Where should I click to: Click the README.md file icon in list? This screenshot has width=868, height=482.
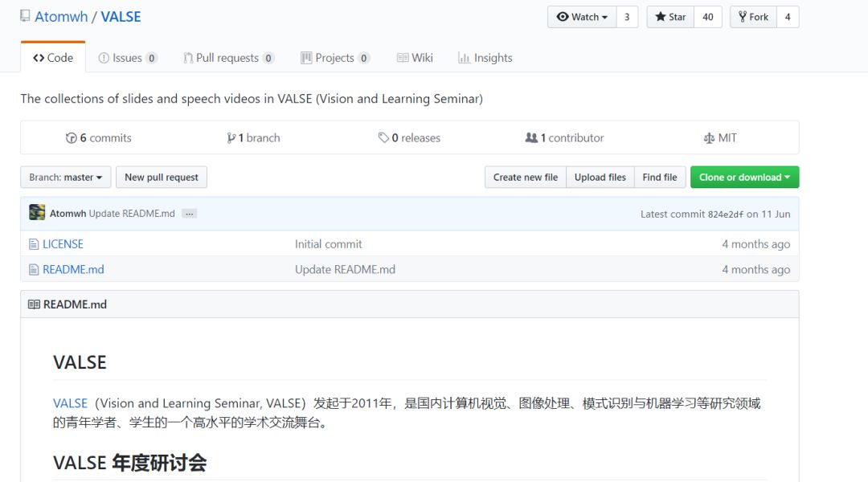[x=34, y=269]
